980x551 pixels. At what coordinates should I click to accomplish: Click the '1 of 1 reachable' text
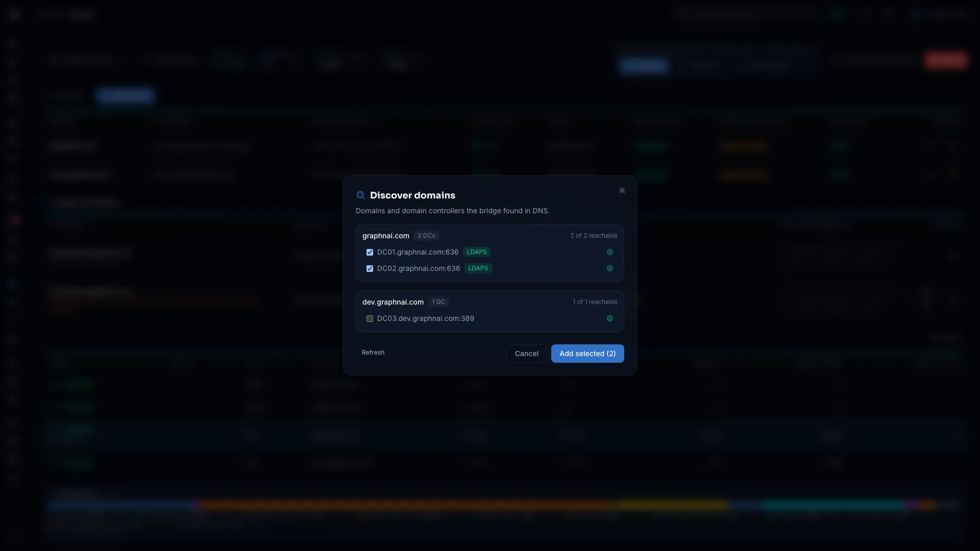click(595, 302)
